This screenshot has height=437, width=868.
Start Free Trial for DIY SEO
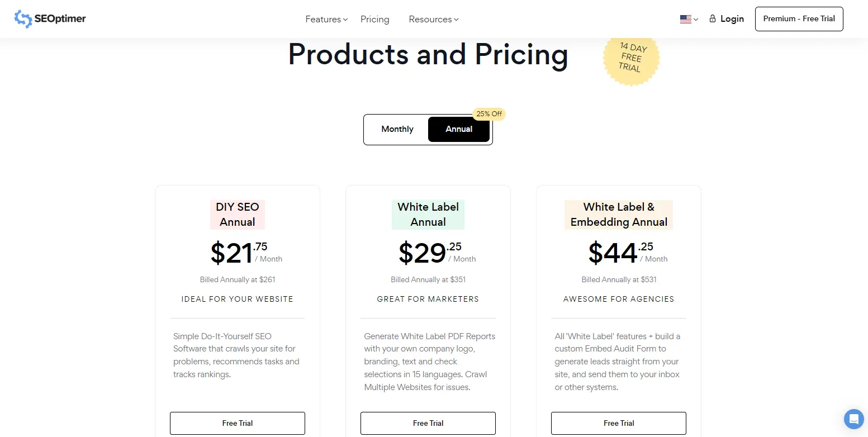pyautogui.click(x=238, y=423)
